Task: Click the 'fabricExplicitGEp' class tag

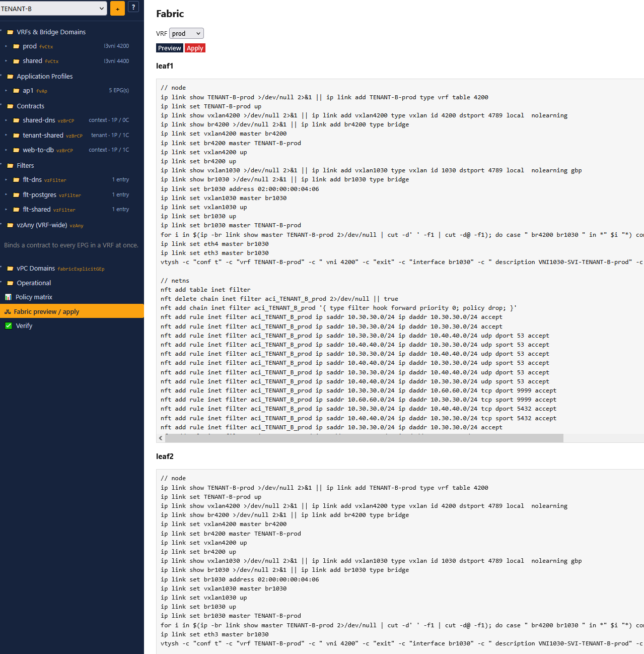Action: click(x=81, y=269)
